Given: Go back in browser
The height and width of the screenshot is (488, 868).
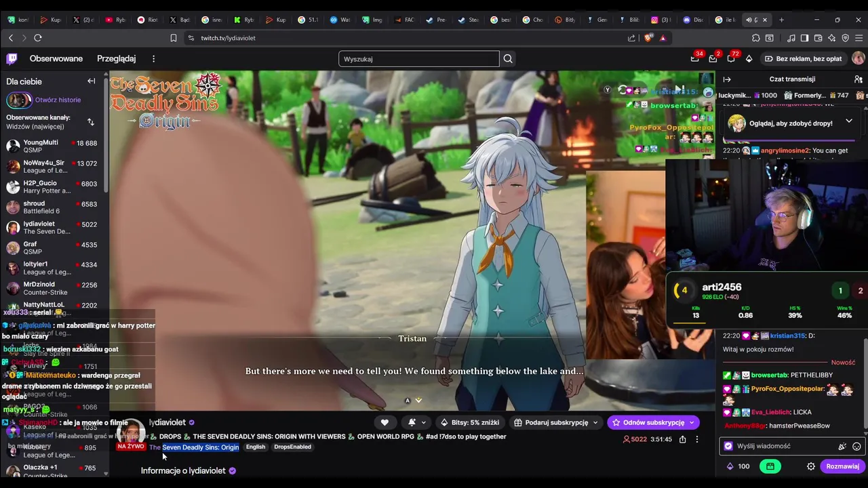Looking at the screenshot, I should 10,38.
